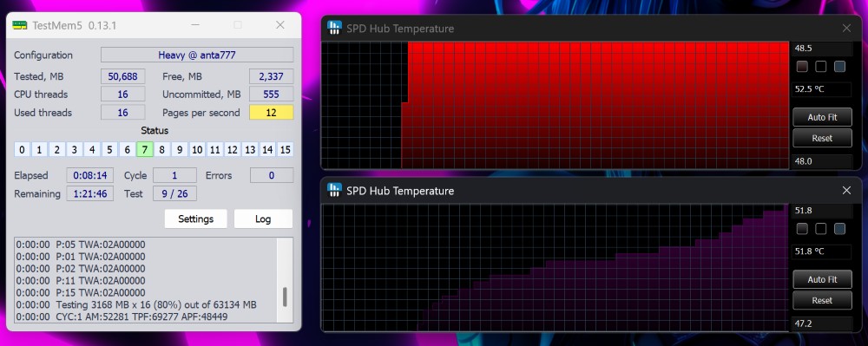868x346 pixels.
Task: Select status thread cell 9
Action: pyautogui.click(x=180, y=149)
